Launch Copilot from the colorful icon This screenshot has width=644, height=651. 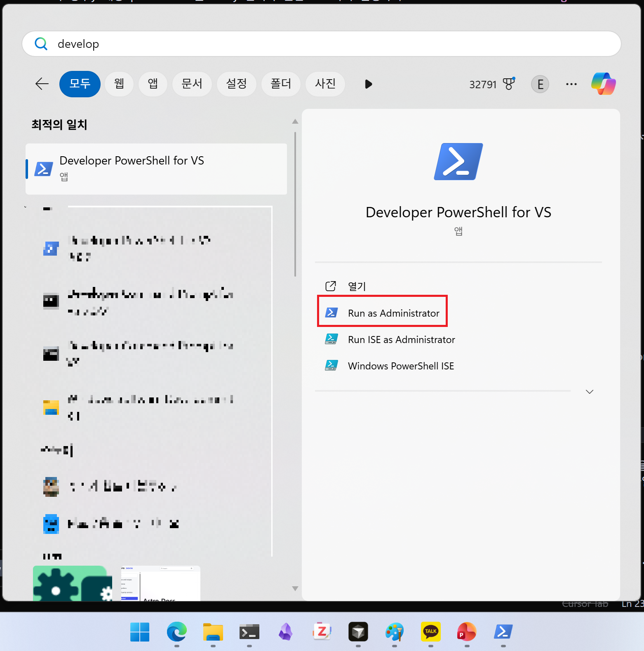[604, 84]
